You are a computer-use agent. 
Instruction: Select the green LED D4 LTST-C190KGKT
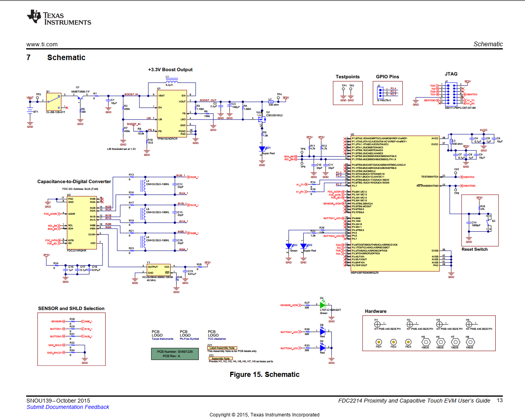click(322, 306)
